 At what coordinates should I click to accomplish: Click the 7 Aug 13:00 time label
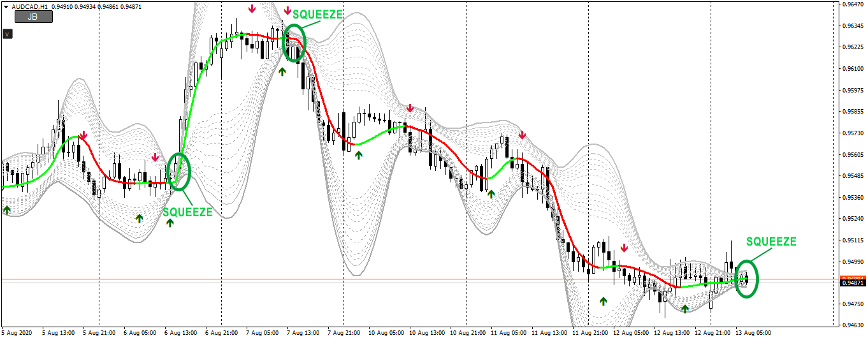(x=303, y=333)
